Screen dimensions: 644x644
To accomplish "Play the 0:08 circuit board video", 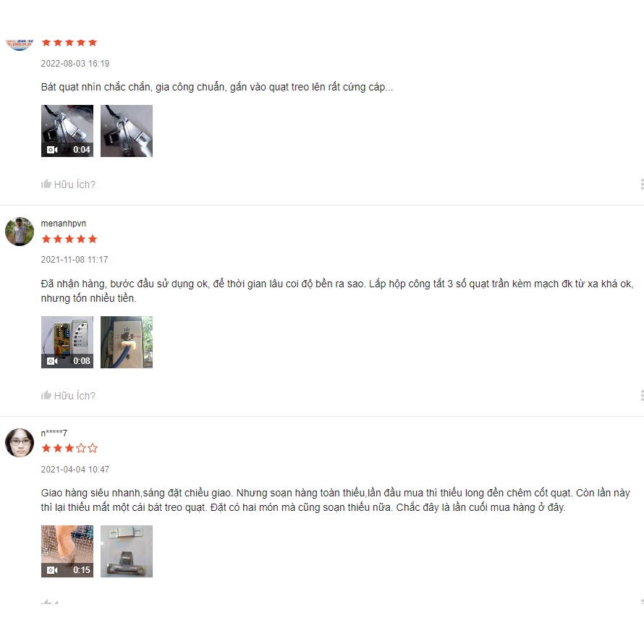I will tap(67, 342).
